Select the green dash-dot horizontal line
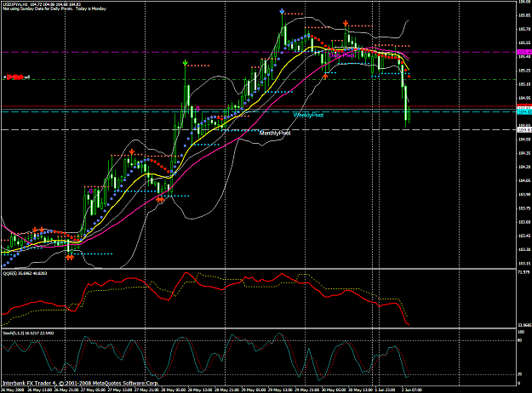The width and height of the screenshot is (532, 393). (x=258, y=80)
